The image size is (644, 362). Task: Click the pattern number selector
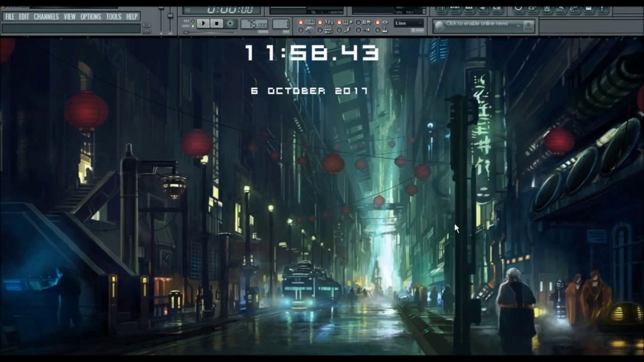281,24
